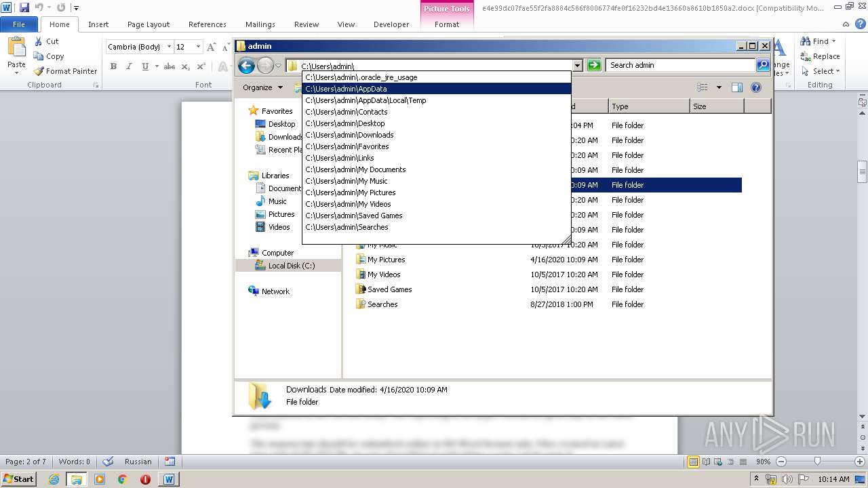Select C:\Users\admin\.oracle_jre_usage suggestion
The width and height of the screenshot is (868, 488).
tap(437, 77)
